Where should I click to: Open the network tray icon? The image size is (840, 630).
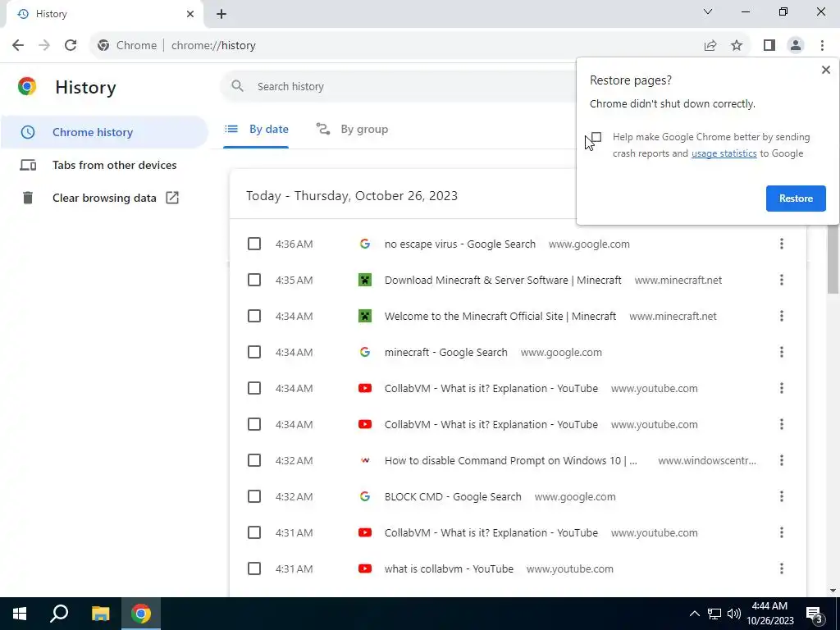[x=714, y=614]
